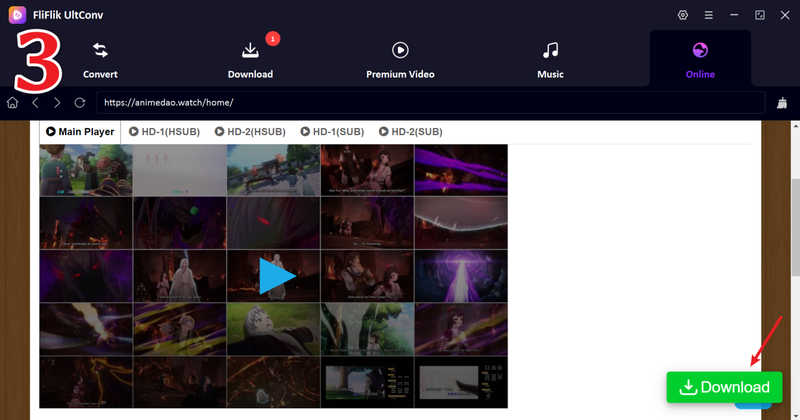Image resolution: width=800 pixels, height=420 pixels.
Task: Maximize the FliFlik window
Action: click(x=760, y=15)
